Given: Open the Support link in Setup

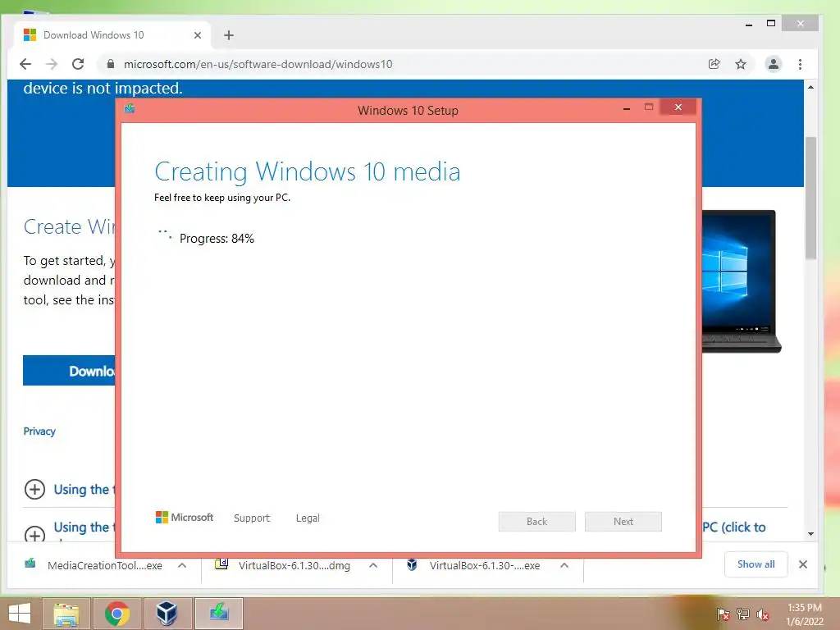Looking at the screenshot, I should click(252, 518).
